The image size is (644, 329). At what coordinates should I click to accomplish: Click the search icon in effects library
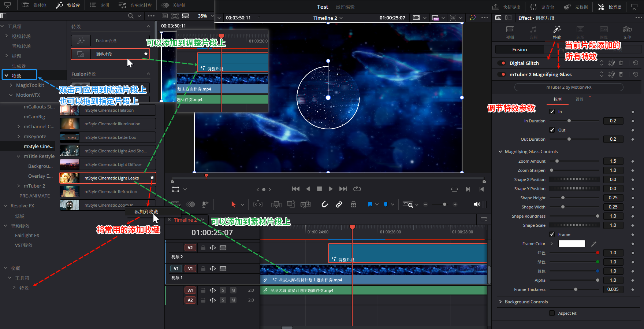[131, 16]
